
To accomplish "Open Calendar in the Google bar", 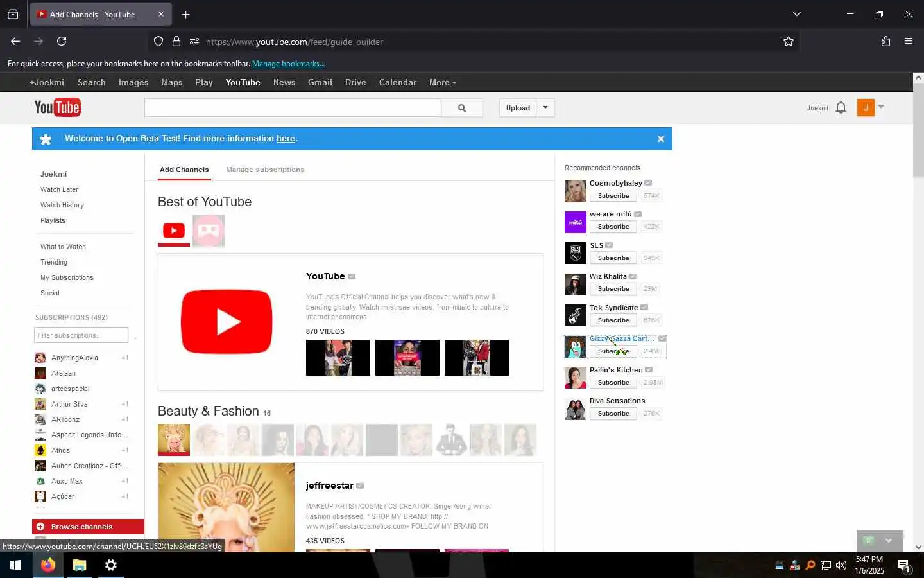I will 397,82.
